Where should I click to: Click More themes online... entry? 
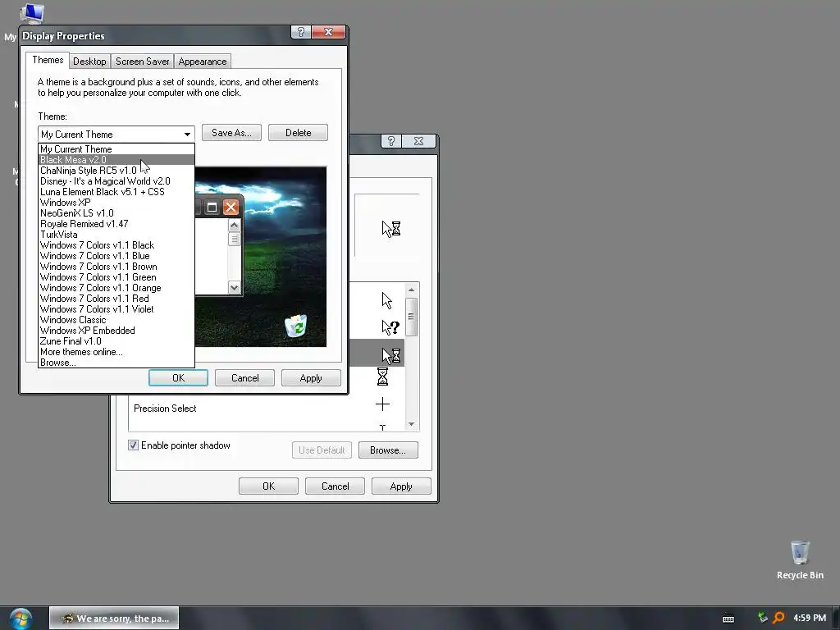116,352
